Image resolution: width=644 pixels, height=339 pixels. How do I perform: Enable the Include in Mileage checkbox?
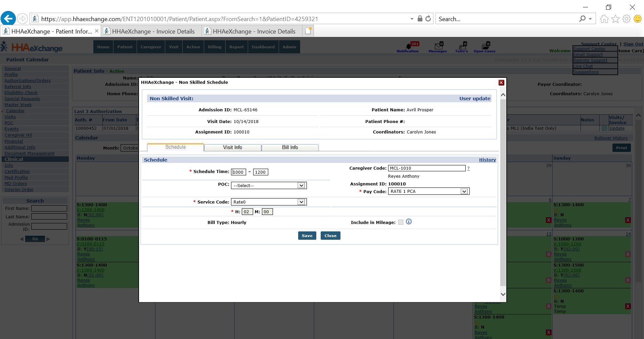click(x=400, y=222)
